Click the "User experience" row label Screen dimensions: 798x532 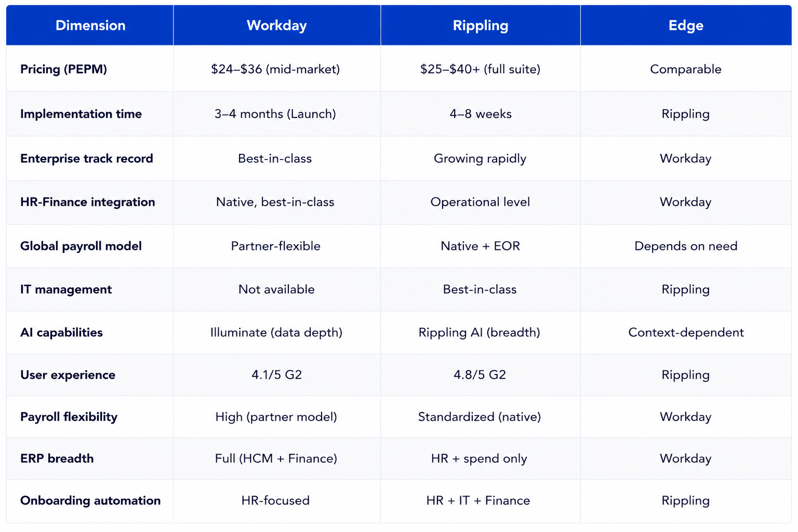click(68, 375)
